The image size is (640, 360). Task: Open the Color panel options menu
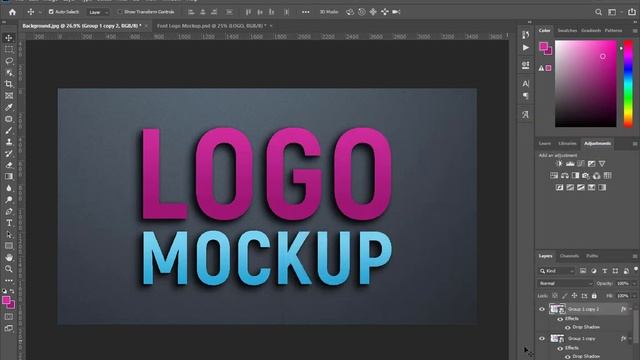635,31
